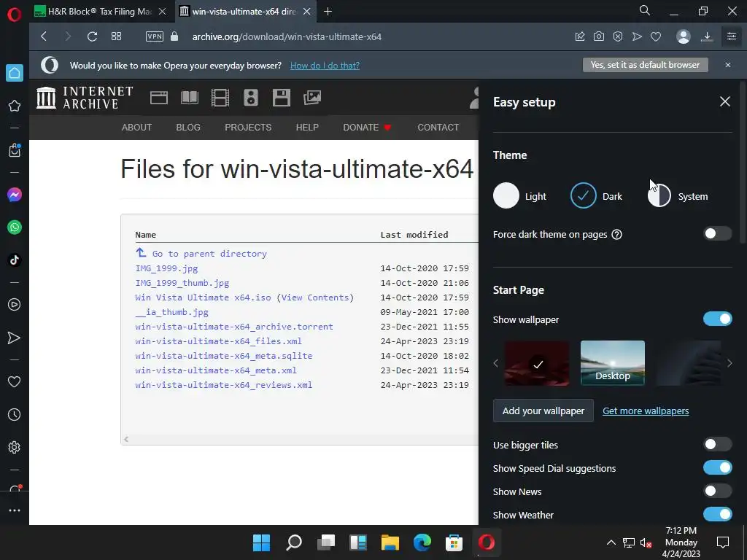The width and height of the screenshot is (747, 560).
Task: Open BLOG in the archive menu
Action: pos(188,127)
